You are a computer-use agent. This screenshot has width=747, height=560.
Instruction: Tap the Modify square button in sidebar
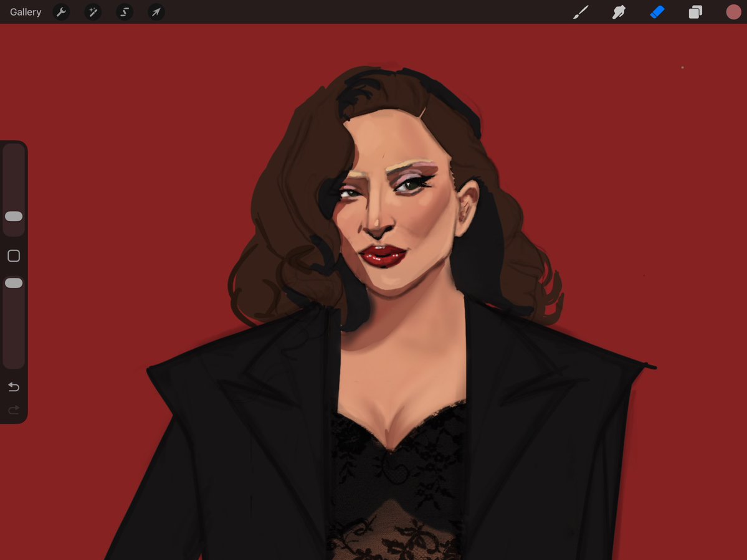(x=14, y=256)
